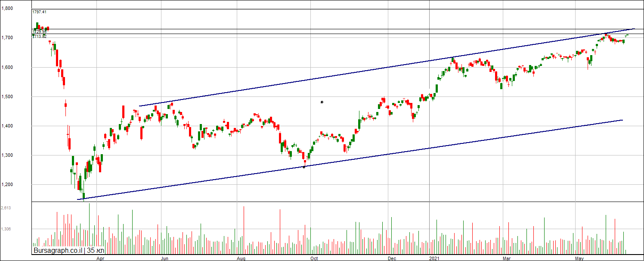Click the Aug date label
The height and width of the screenshot is (261, 644).
241,258
